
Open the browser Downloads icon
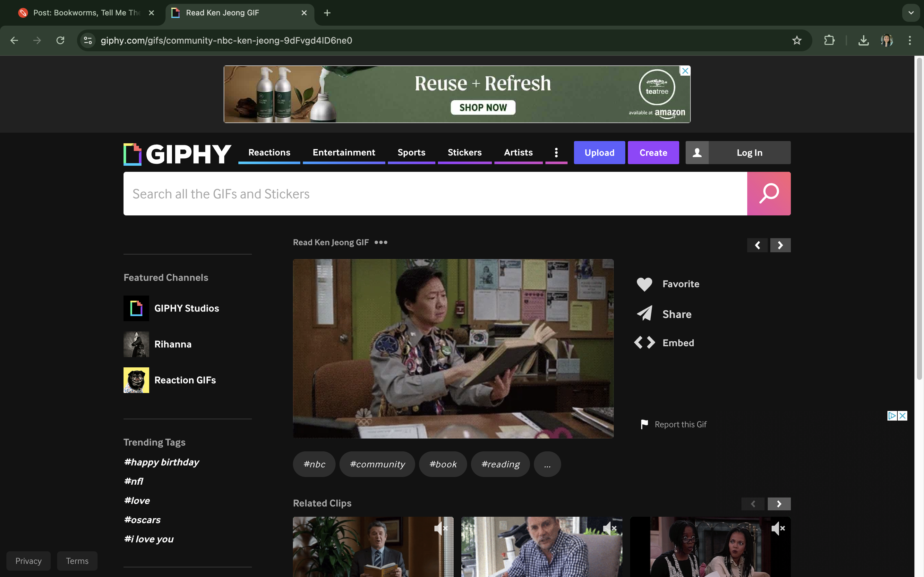[863, 40]
